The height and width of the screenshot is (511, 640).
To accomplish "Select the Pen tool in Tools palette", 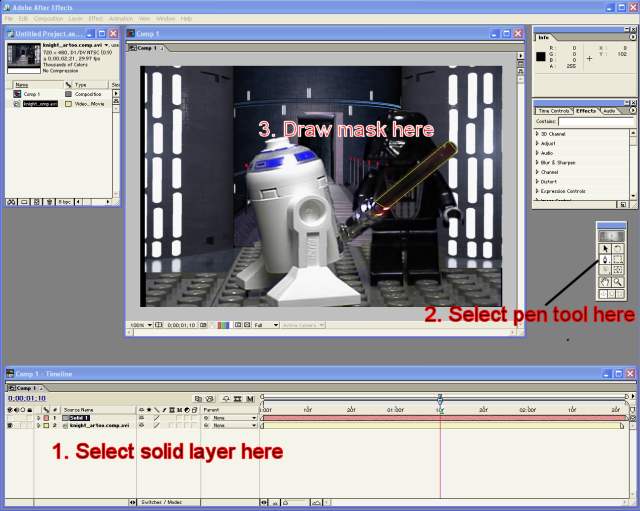I will pos(605,260).
